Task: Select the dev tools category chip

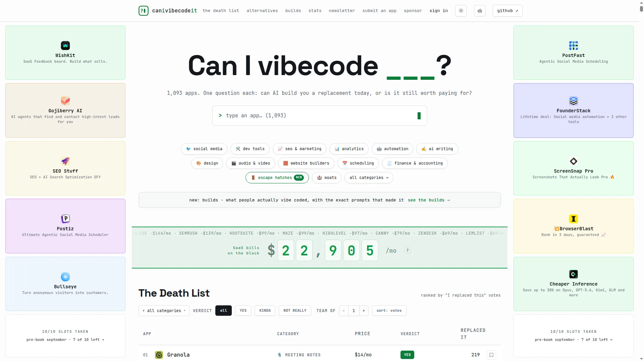Action: (250, 149)
